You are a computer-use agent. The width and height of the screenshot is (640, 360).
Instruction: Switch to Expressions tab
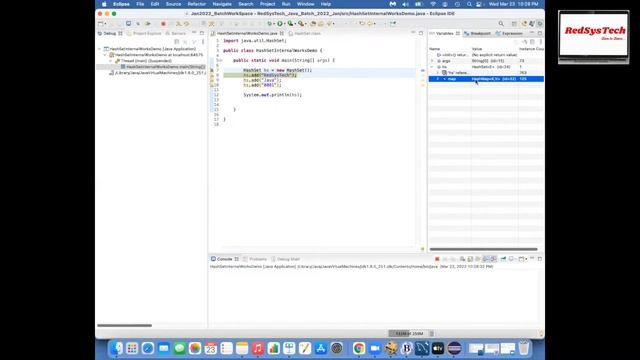(x=509, y=33)
